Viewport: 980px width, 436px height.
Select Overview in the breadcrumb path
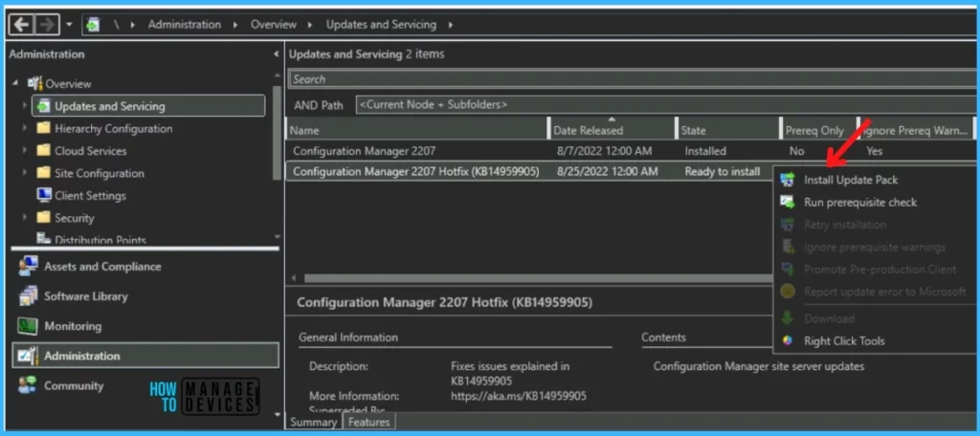point(273,25)
